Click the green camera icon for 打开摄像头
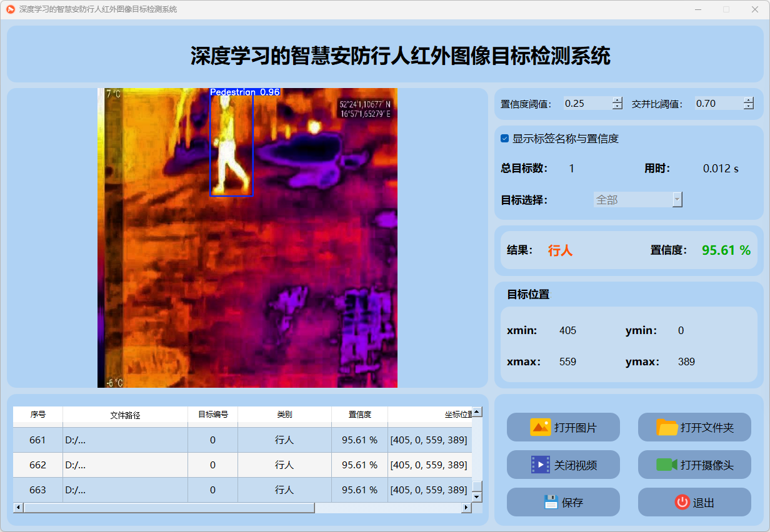This screenshot has width=770, height=532. [667, 465]
